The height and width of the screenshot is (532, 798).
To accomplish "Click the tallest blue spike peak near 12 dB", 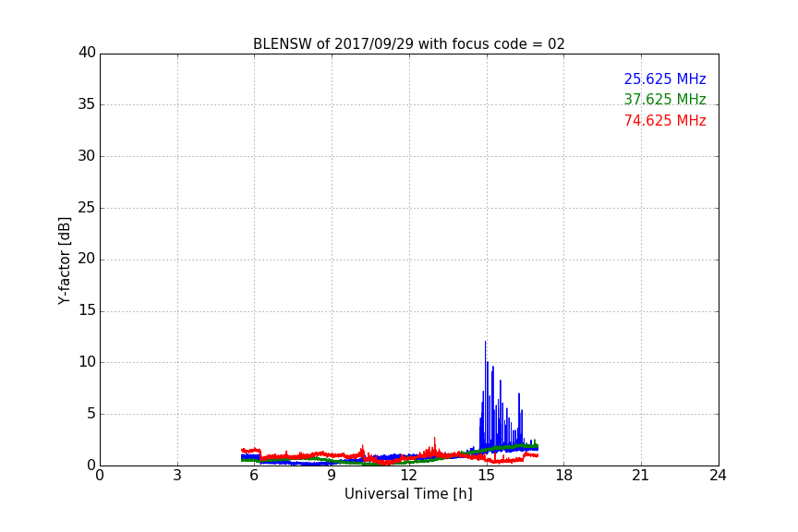I will [x=485, y=342].
